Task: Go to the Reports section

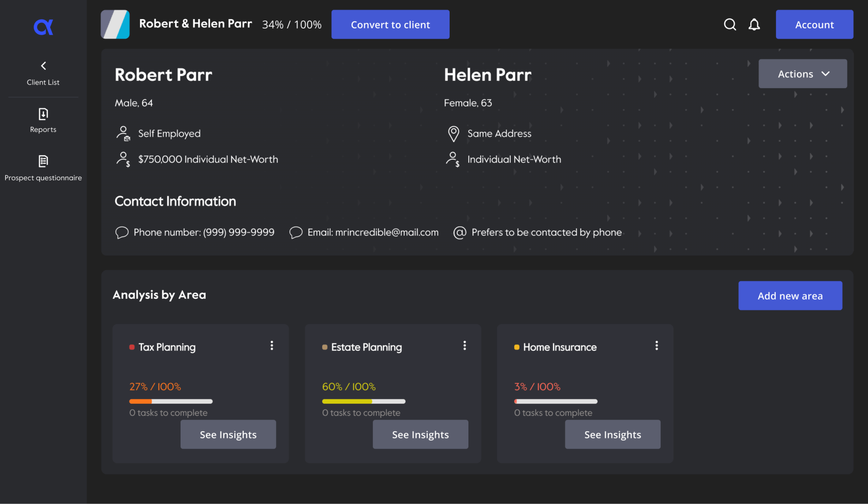Action: click(x=43, y=121)
